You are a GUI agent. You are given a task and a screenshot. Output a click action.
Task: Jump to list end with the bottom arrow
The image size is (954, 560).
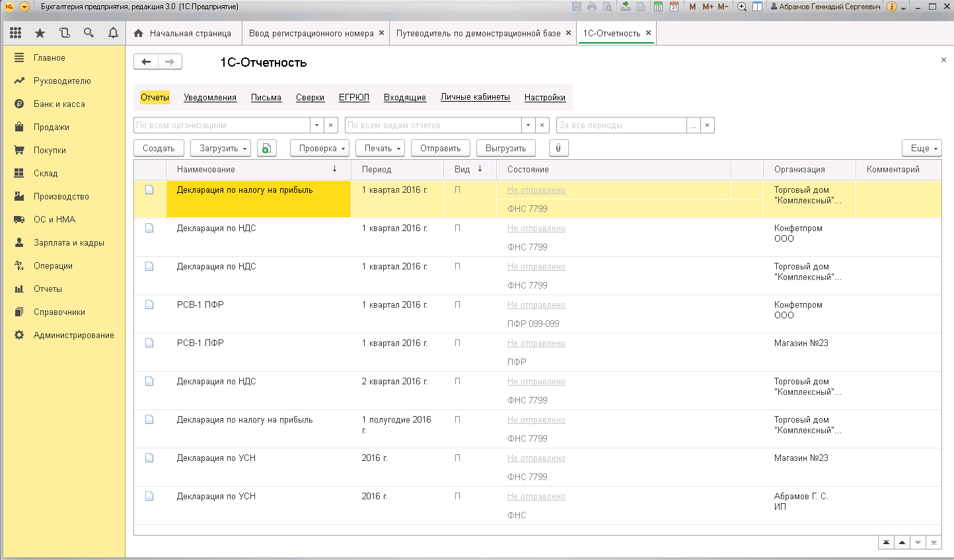point(934,543)
